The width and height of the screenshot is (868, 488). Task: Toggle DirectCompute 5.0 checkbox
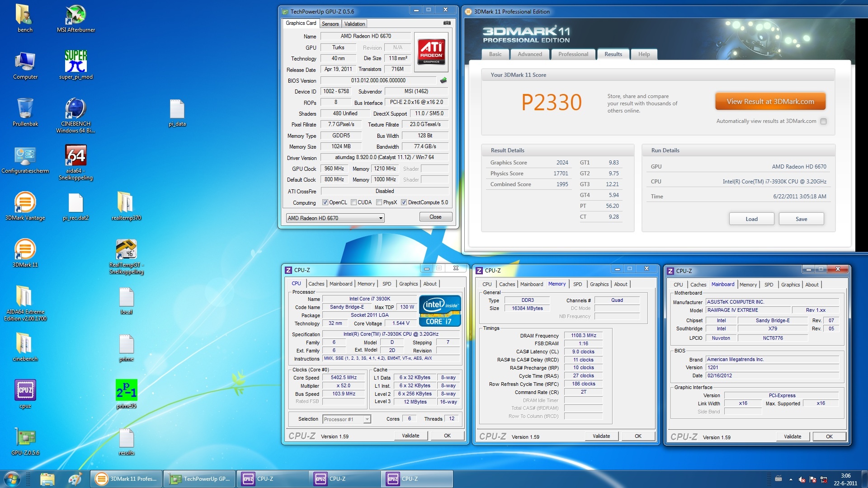pos(404,202)
